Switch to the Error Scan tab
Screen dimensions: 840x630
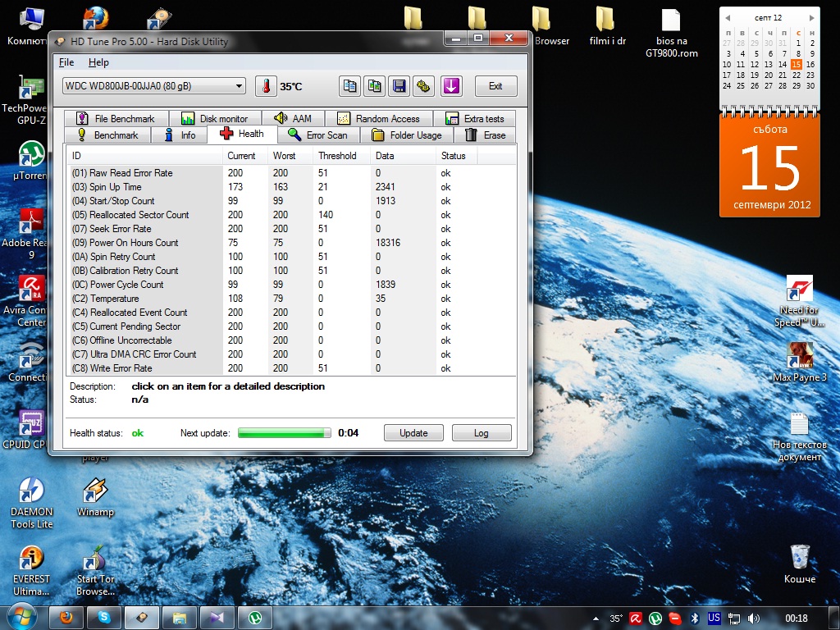(x=317, y=135)
